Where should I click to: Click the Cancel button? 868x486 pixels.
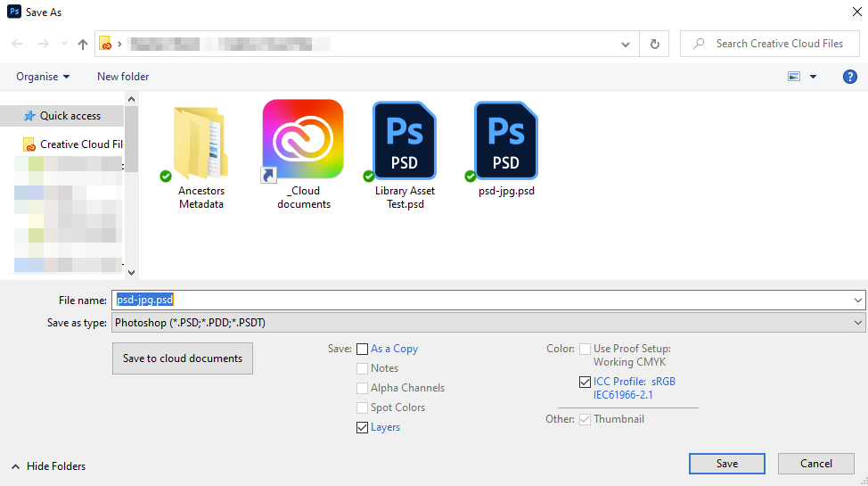[x=816, y=464]
